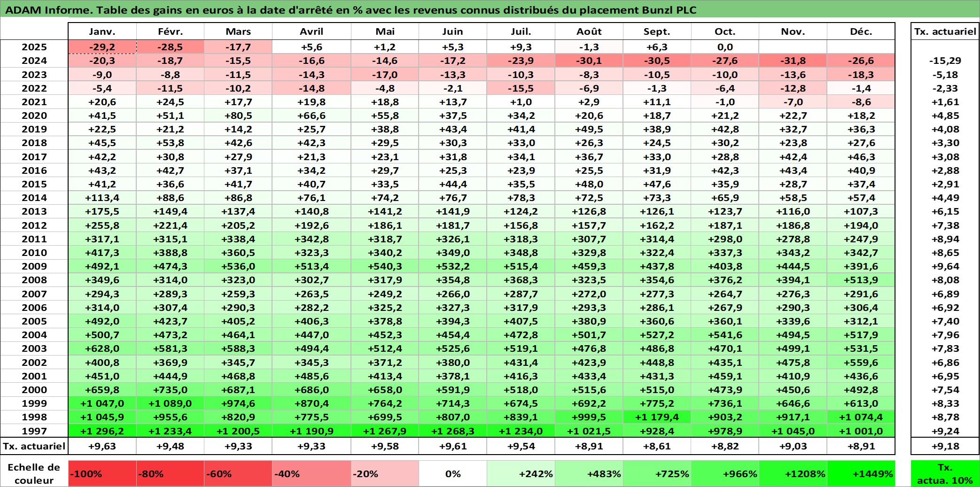Click the Tx. actuariel bottom row label

click(34, 446)
